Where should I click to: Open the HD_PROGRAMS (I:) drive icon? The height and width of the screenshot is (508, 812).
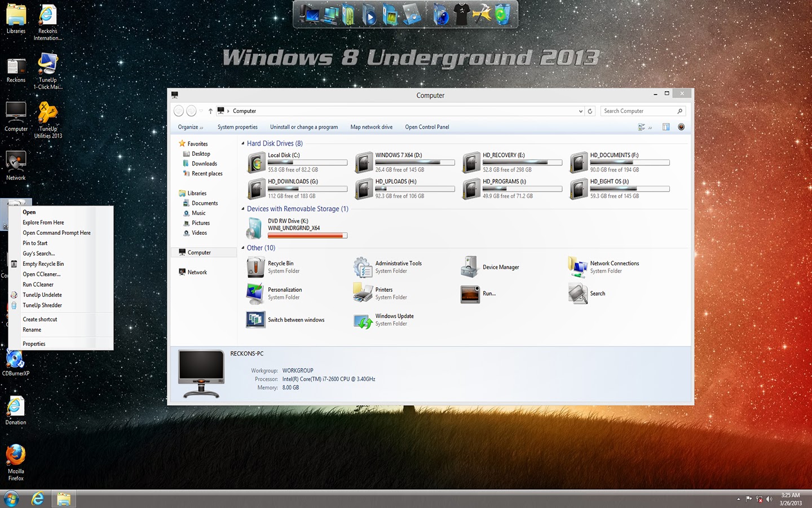[471, 189]
